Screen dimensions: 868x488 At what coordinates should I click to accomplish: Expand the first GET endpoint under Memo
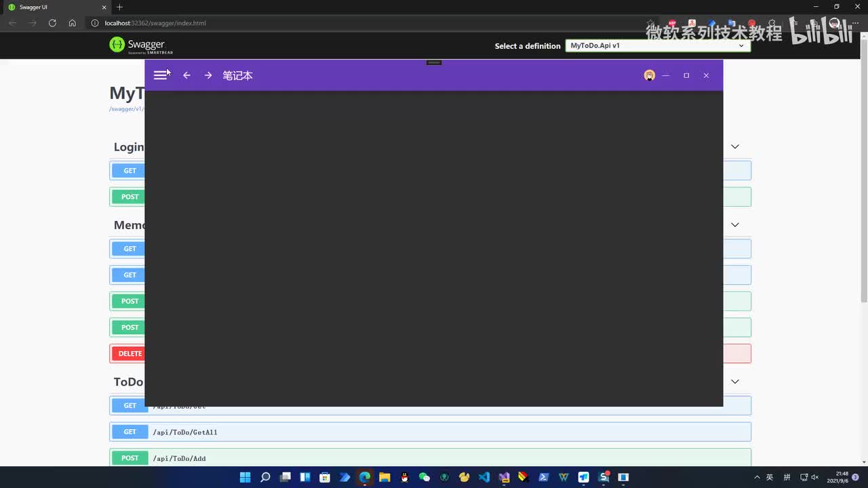130,249
